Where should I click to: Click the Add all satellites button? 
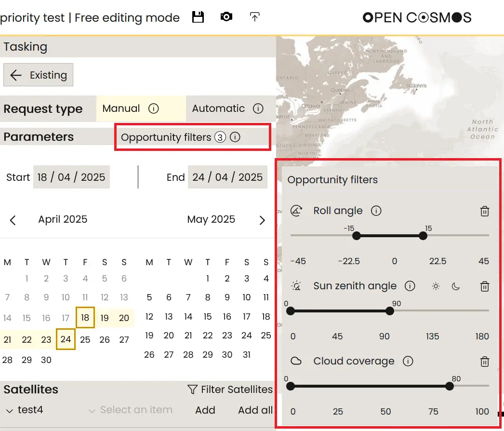pos(255,410)
